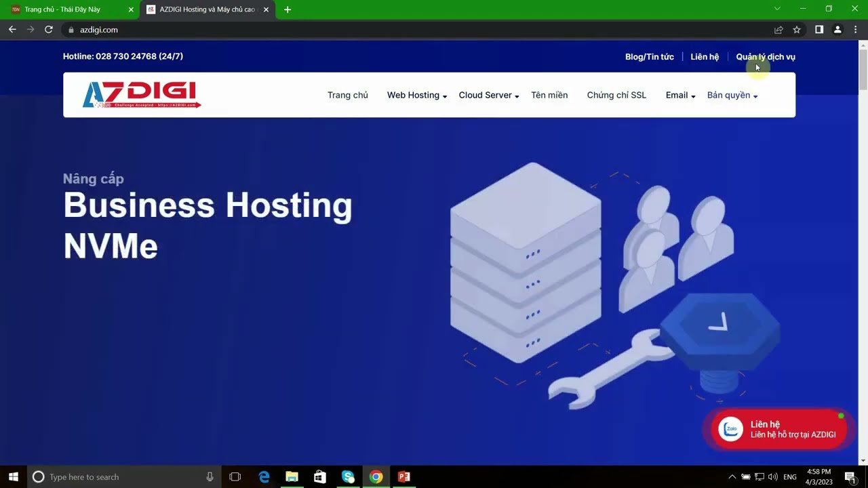
Task: Close the Thái Đây Này tab
Action: pyautogui.click(x=131, y=9)
